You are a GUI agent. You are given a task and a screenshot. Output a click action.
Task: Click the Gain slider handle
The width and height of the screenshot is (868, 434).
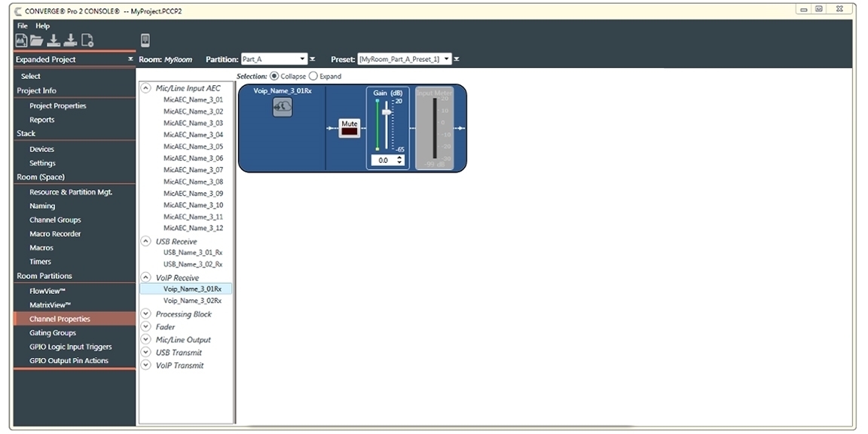(387, 112)
